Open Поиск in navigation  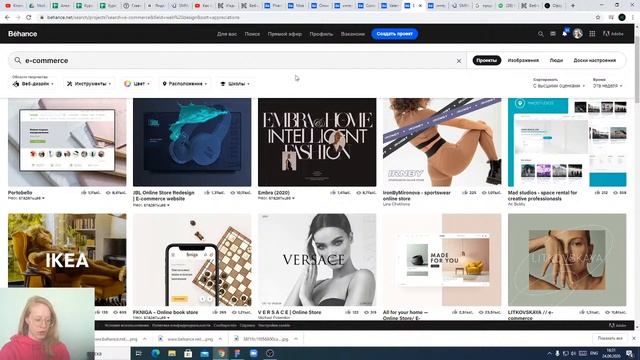[x=252, y=34]
